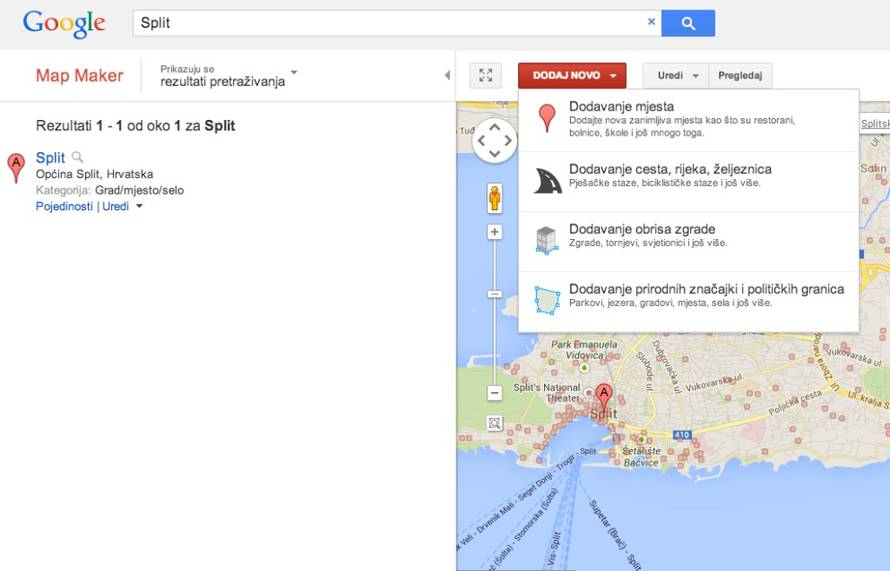Expand the Uredi dropdown in toolbar
Viewport: 890px width, 571px height.
click(675, 76)
